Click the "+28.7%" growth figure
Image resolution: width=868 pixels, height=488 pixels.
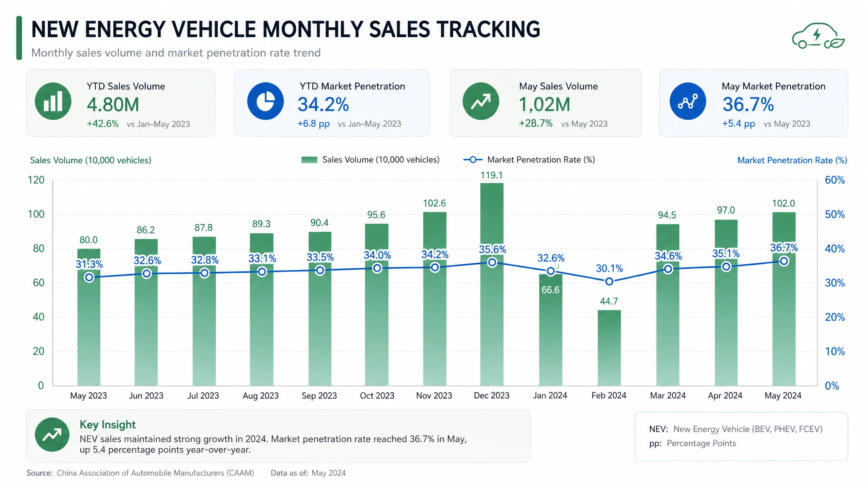pos(536,123)
